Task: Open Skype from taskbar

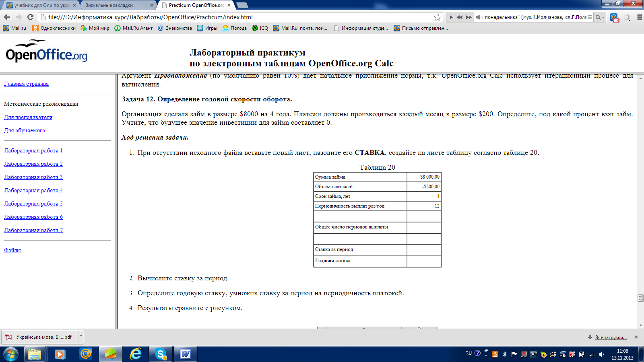Action: [x=161, y=354]
